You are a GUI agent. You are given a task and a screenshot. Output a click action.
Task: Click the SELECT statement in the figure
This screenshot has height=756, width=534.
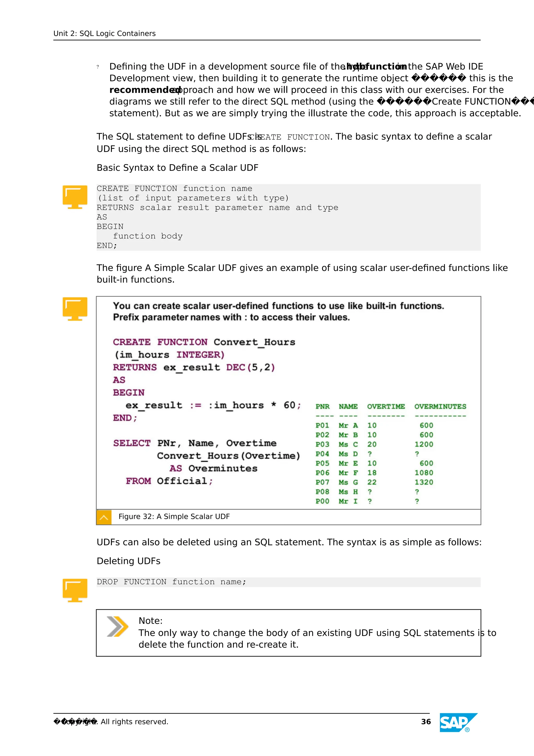click(x=195, y=443)
